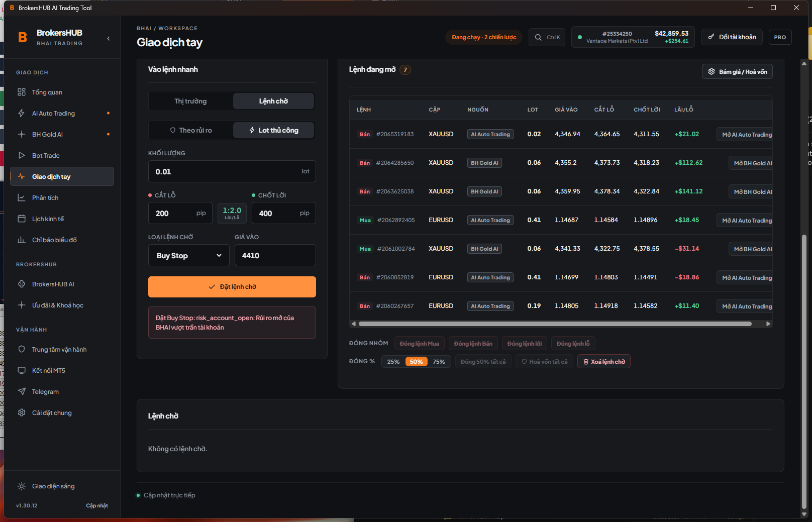This screenshot has height=522, width=812.
Task: Click the Chốt lời pip input field
Action: coord(284,213)
